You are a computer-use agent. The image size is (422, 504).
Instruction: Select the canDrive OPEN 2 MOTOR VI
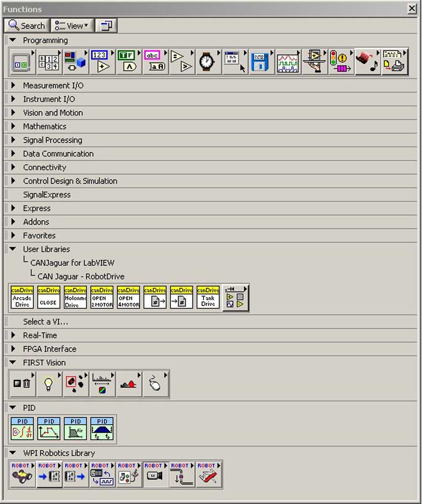102,297
